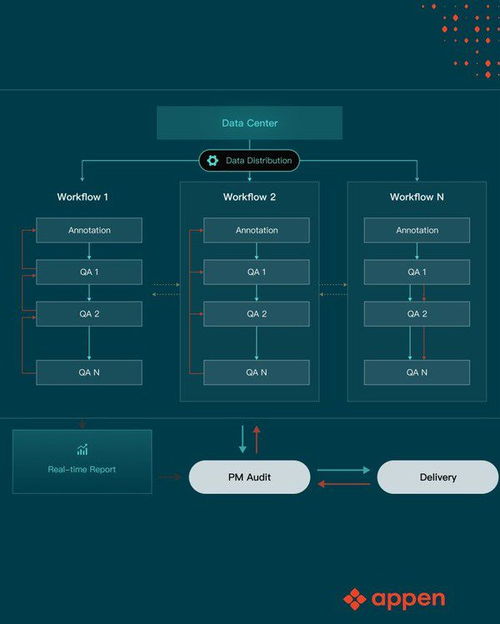Open the Real-time Report panel
Image resolution: width=500 pixels, height=624 pixels.
tap(82, 462)
